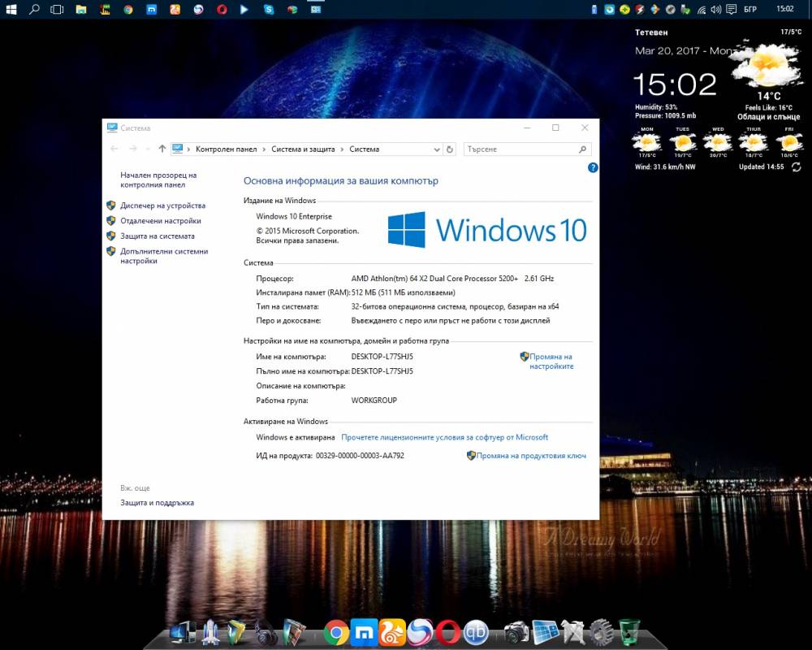Viewport: 812px width, 650px height.
Task: Open the Windows Start menu
Action: [11, 9]
